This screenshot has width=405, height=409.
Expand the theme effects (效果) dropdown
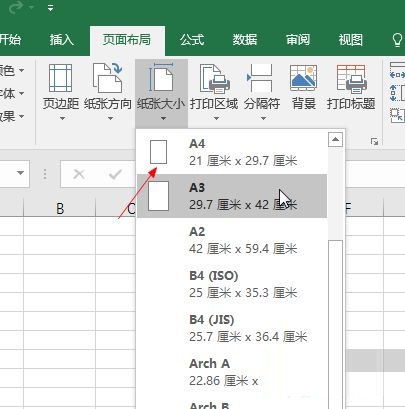(x=22, y=116)
